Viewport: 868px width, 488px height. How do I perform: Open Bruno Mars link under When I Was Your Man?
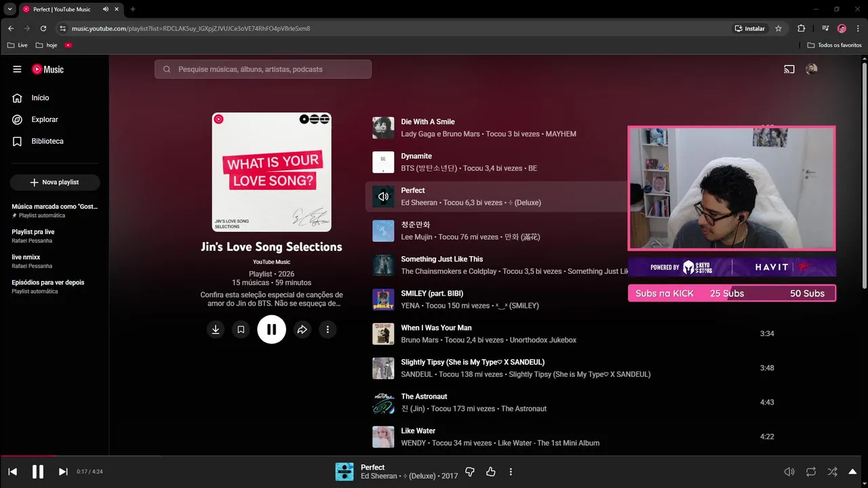point(420,340)
